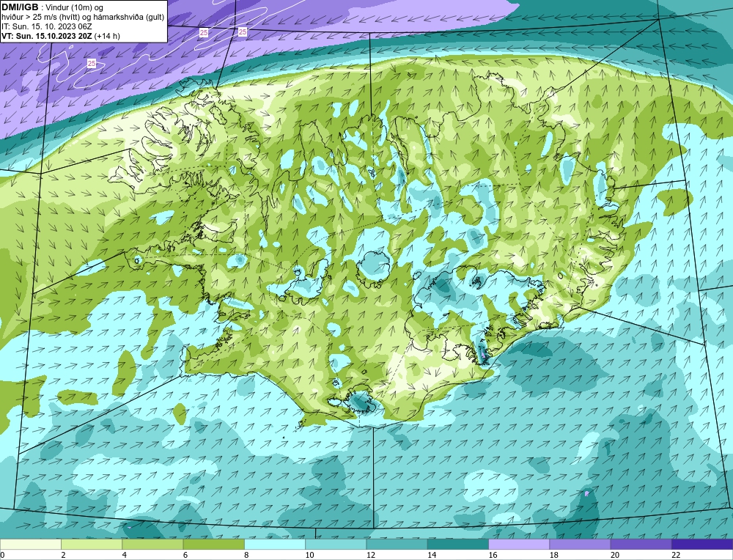
Task: Click the legend scale value "14"
Action: tap(432, 555)
